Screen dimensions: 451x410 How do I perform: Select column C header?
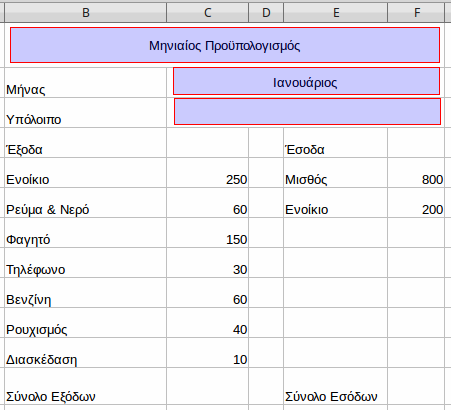point(207,13)
